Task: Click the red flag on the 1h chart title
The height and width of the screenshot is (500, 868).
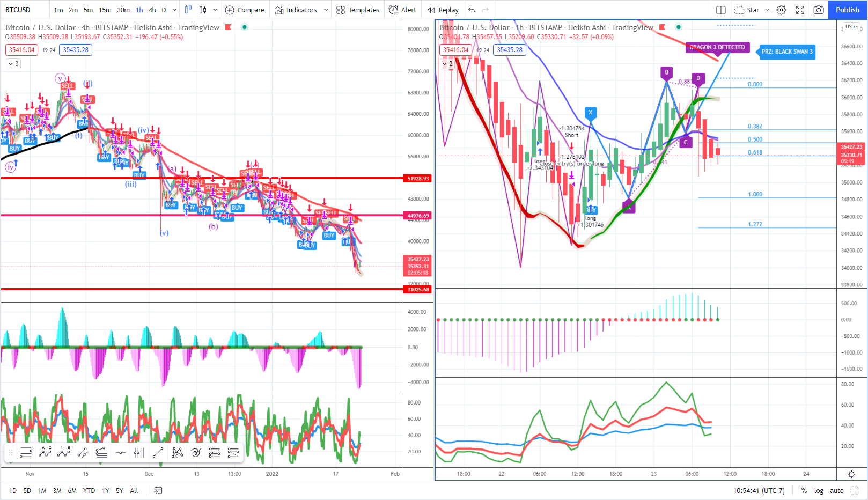Action: 662,27
